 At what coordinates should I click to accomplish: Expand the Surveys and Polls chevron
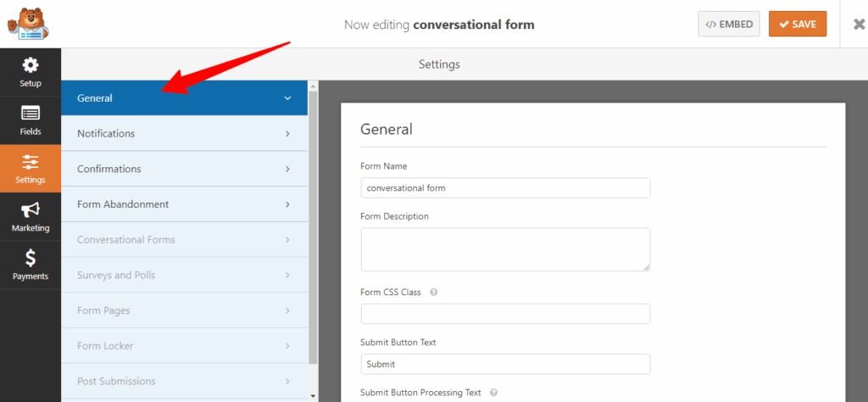pos(287,275)
